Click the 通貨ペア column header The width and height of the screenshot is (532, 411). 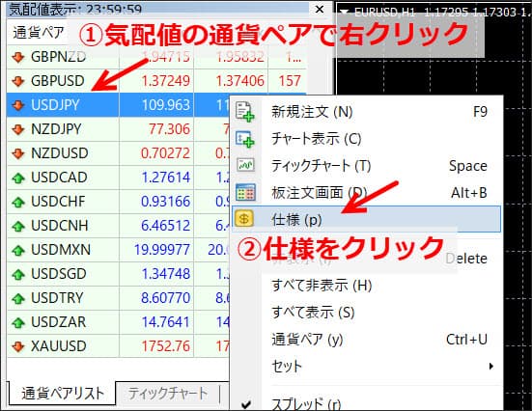[x=39, y=33]
